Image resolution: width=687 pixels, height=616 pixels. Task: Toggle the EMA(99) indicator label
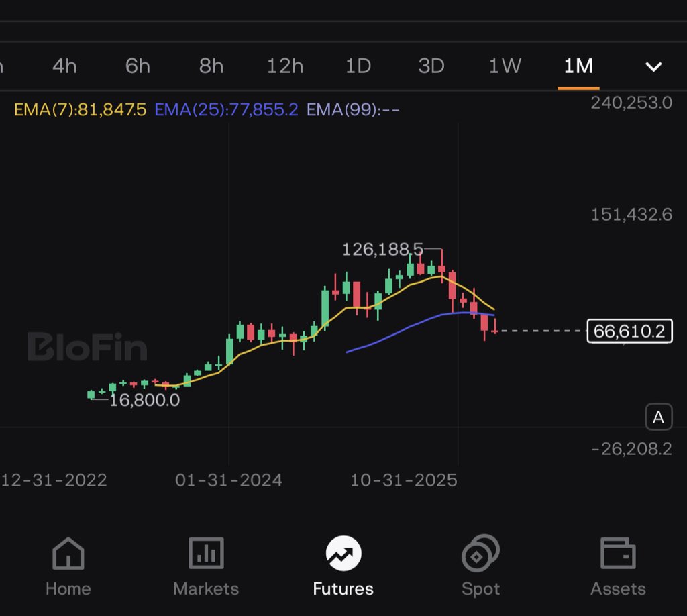352,109
